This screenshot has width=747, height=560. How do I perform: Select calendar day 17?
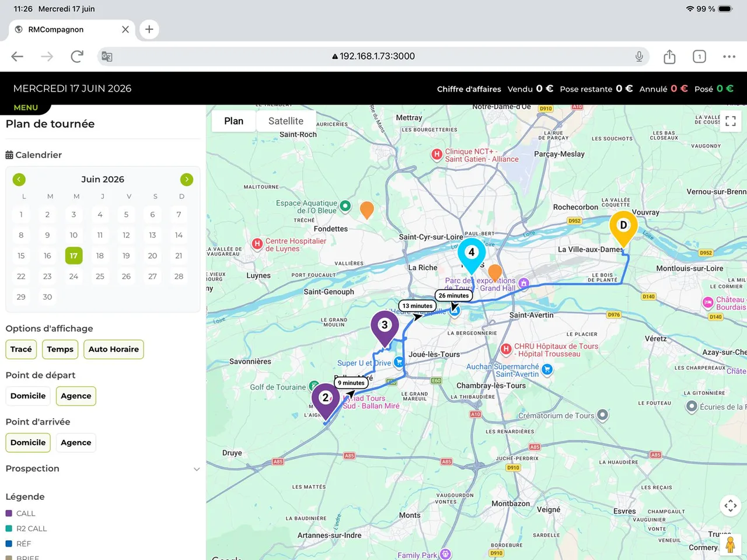point(74,256)
